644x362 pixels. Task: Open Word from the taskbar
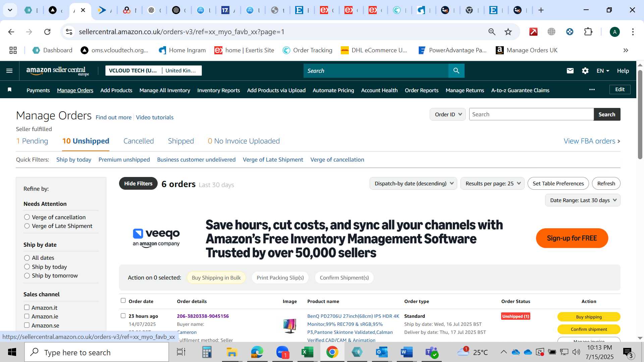(x=406, y=352)
